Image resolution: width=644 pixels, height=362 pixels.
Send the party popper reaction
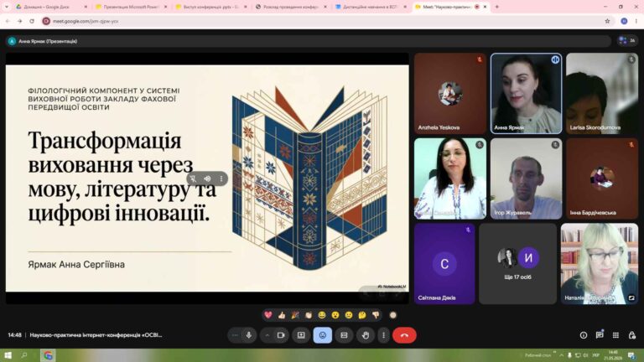295,315
